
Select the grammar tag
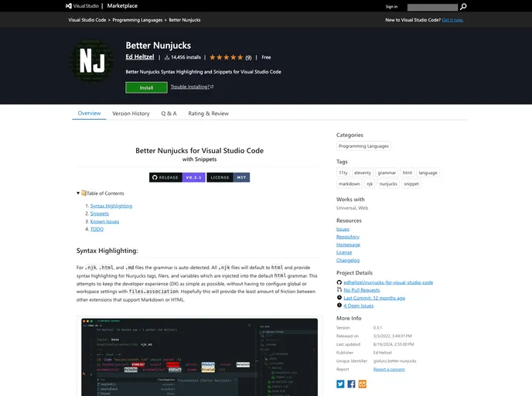click(x=387, y=172)
